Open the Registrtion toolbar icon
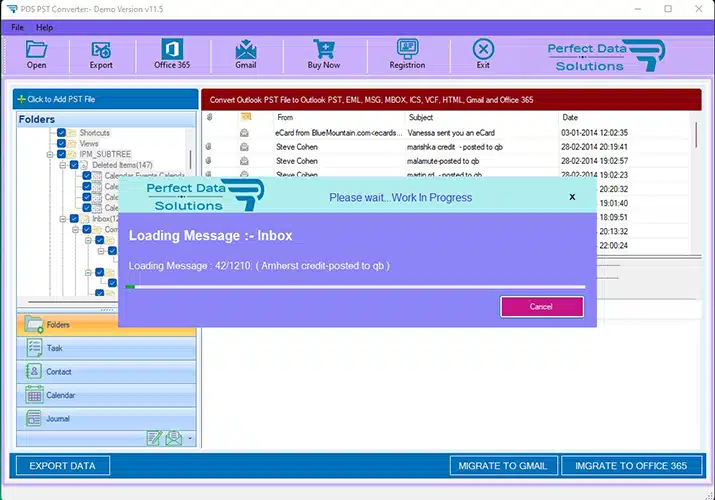The width and height of the screenshot is (715, 500). coord(407,49)
